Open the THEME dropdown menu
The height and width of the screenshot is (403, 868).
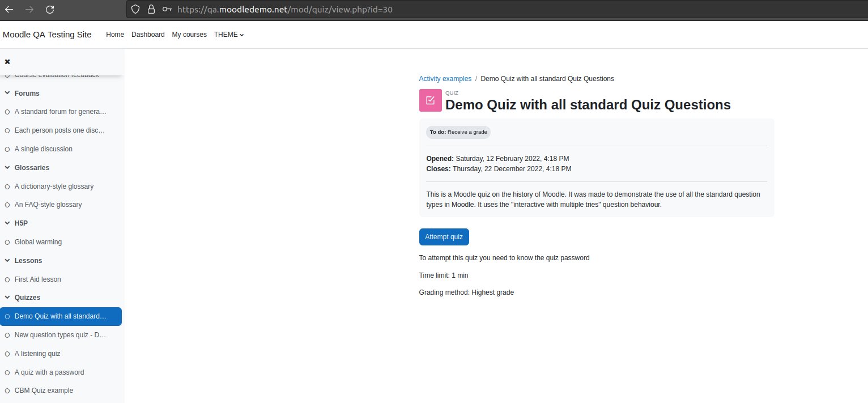pyautogui.click(x=229, y=35)
